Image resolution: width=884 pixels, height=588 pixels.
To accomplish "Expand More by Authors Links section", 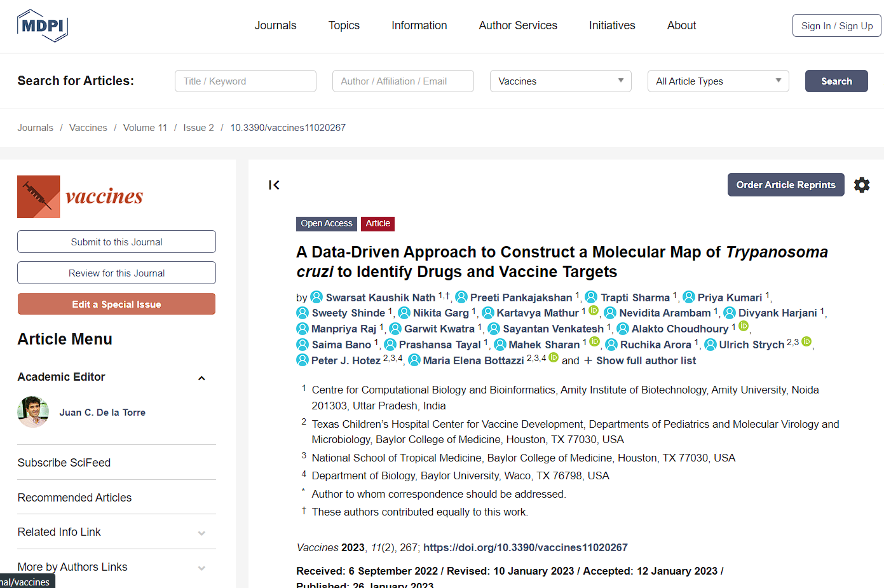I will 201,568.
